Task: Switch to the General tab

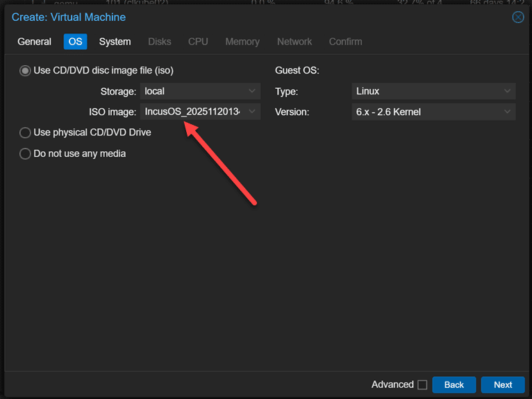Action: 34,42
